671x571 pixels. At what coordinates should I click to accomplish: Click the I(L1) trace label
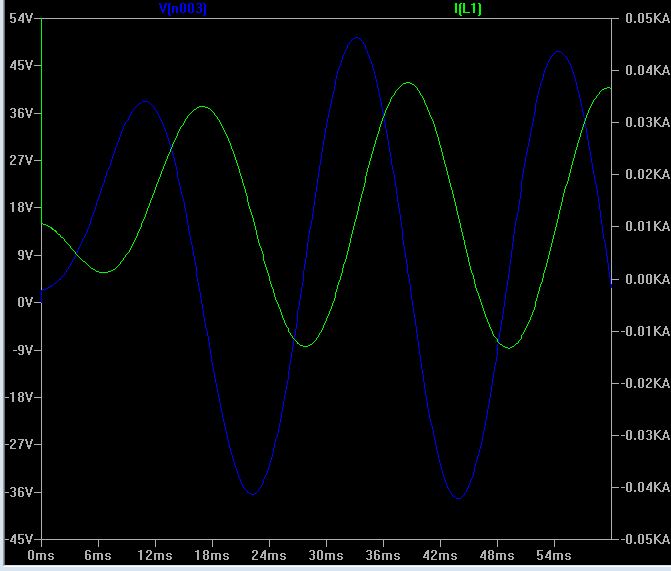[468, 9]
